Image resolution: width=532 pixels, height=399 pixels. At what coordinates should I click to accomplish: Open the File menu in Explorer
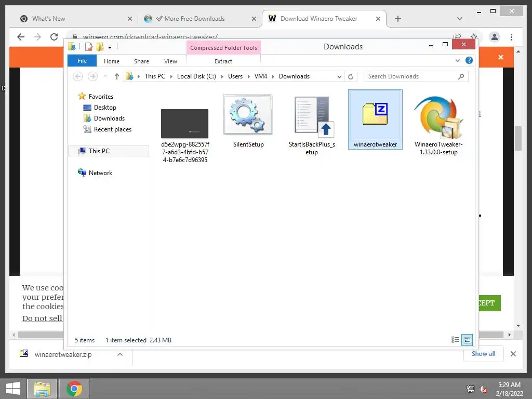(x=82, y=61)
